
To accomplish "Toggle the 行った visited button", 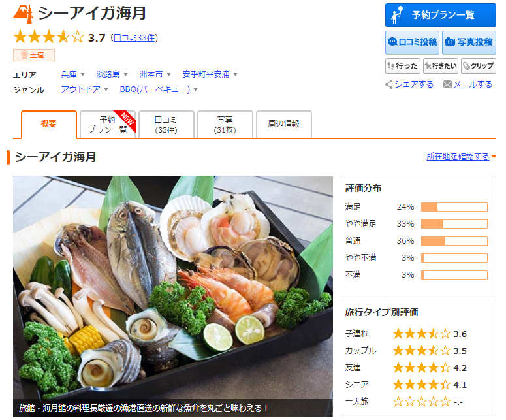I will coord(402,66).
